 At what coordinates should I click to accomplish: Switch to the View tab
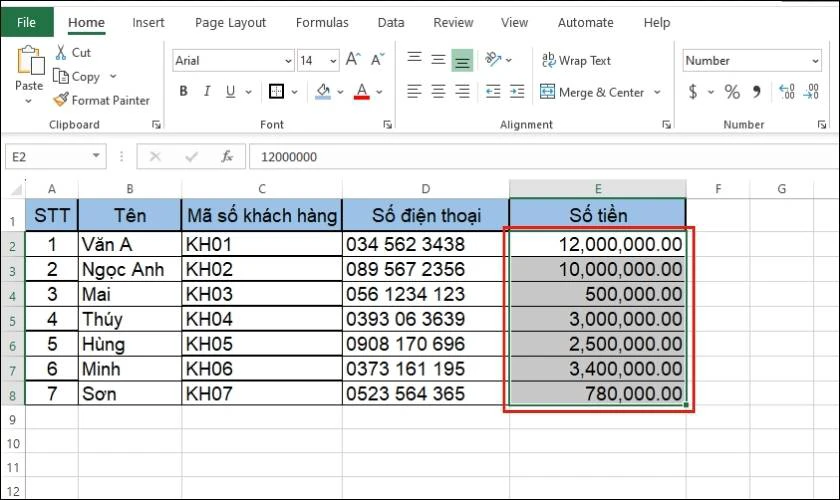click(x=514, y=23)
